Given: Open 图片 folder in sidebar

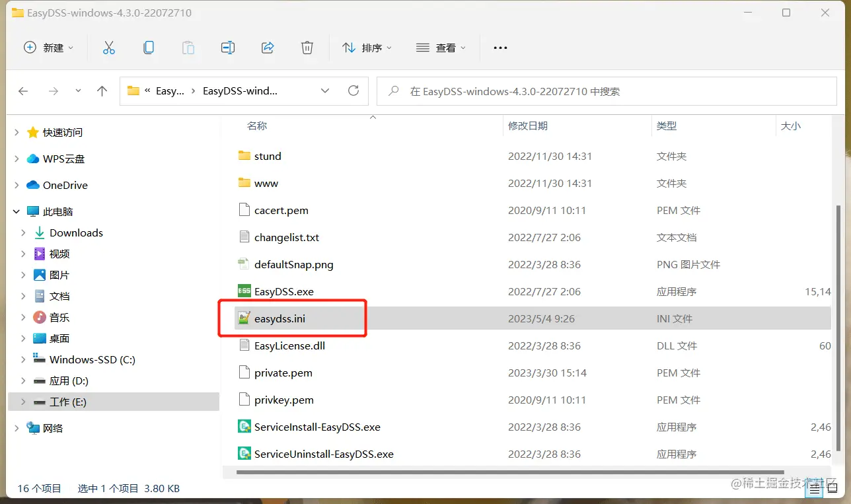Looking at the screenshot, I should [59, 275].
